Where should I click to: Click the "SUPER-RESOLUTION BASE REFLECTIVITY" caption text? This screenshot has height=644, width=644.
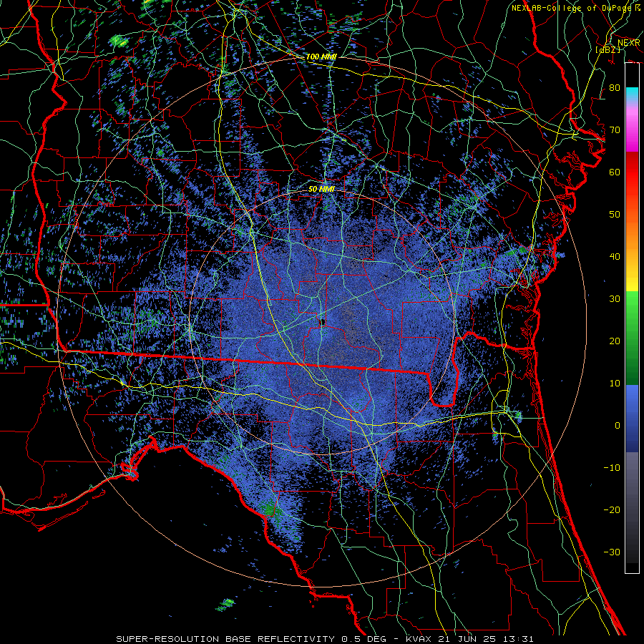(225, 639)
